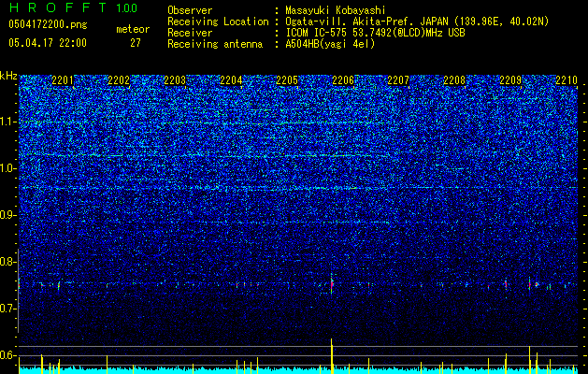Screen dimensions: 588x374
Task: Click the 2202 time marker
Action: pyautogui.click(x=119, y=80)
